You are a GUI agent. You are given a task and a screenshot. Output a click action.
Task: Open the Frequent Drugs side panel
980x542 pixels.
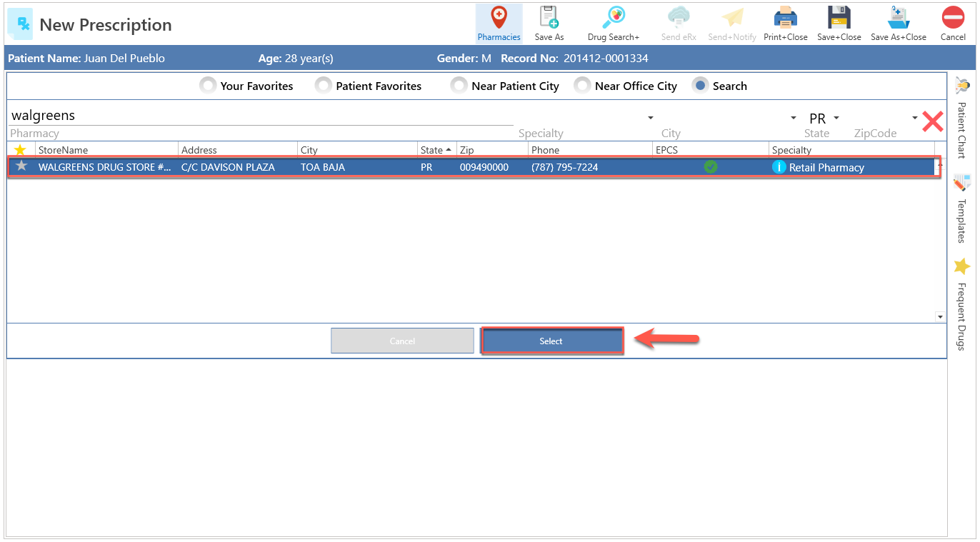click(961, 303)
